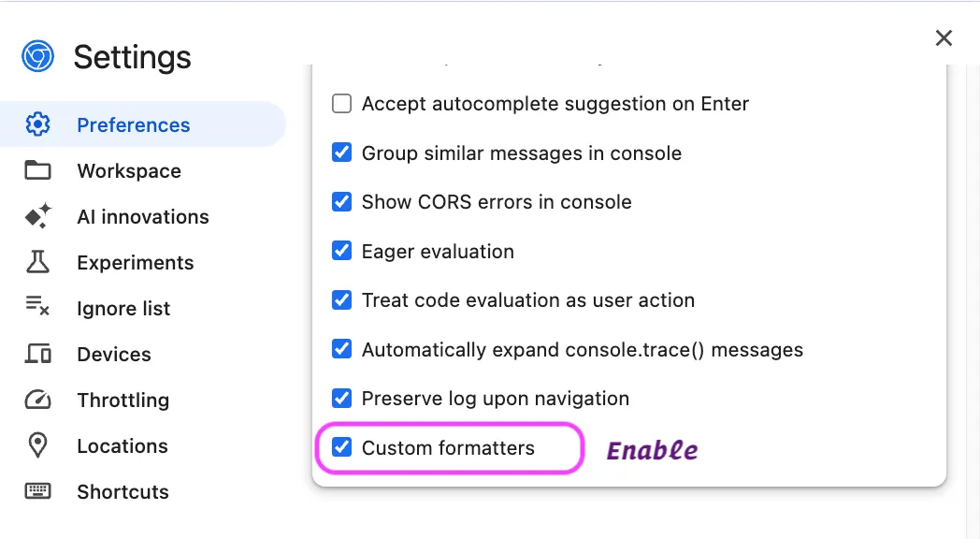
Task: Click the DevTools logo beside Settings title
Action: [36, 56]
